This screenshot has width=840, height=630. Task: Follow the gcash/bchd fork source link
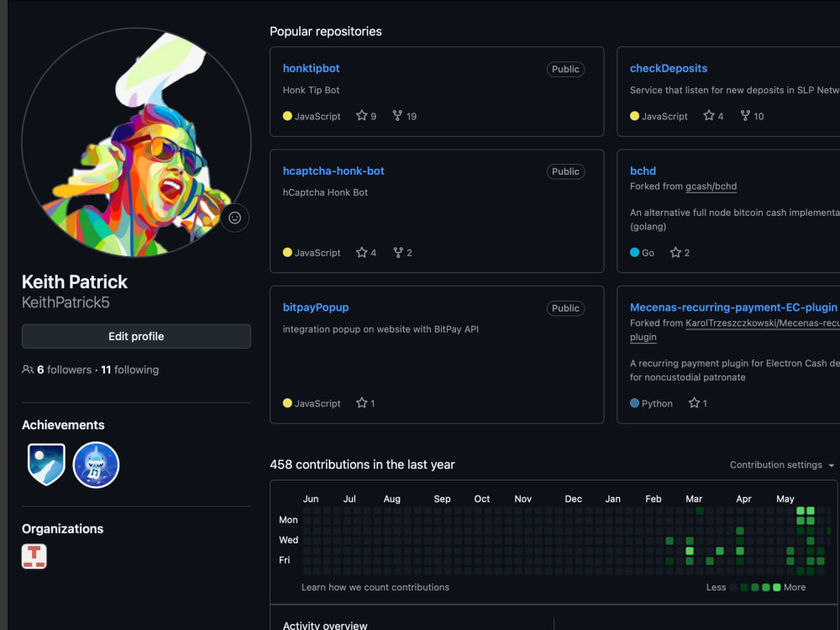coord(711,186)
